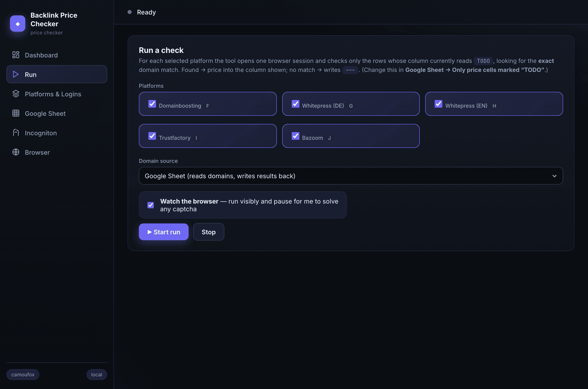Click the Whitepress (DE) column G badge
Image resolution: width=588 pixels, height=389 pixels.
(x=351, y=106)
